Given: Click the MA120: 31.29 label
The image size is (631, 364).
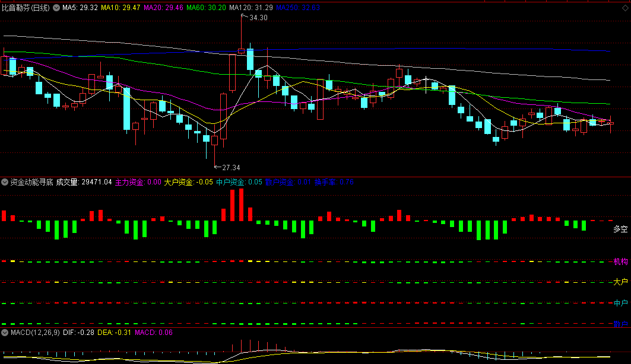Looking at the screenshot, I should (251, 8).
